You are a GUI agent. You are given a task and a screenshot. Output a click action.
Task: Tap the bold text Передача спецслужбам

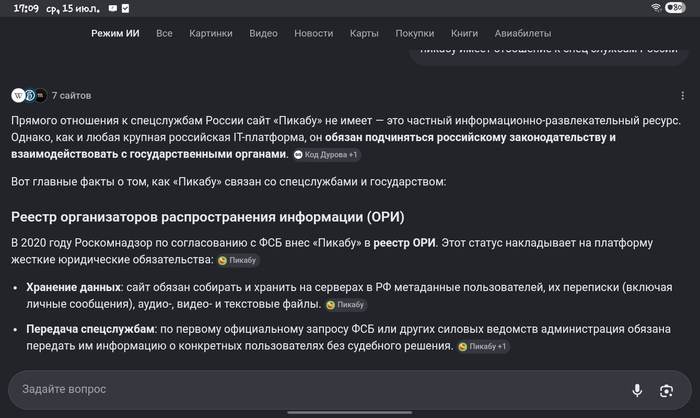click(90, 329)
